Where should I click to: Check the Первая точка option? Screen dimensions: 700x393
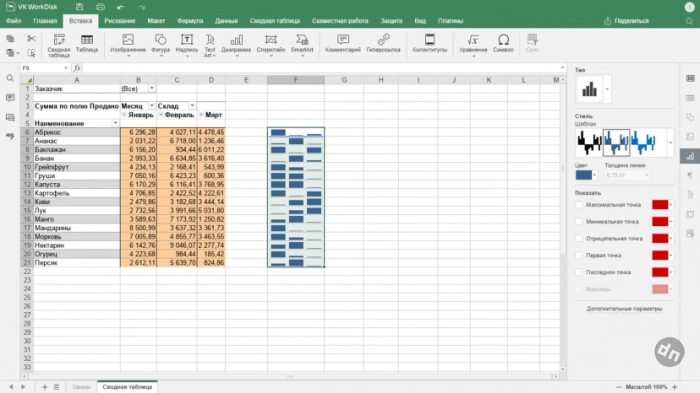[x=579, y=255]
